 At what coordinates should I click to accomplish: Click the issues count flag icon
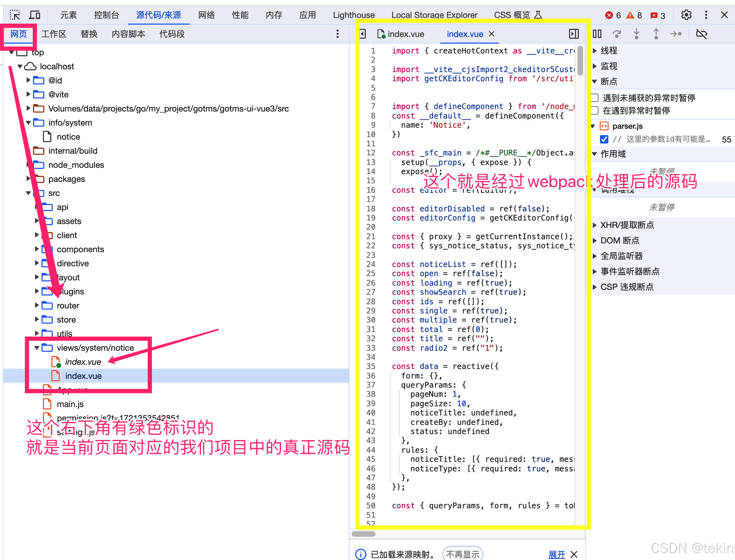(x=658, y=15)
